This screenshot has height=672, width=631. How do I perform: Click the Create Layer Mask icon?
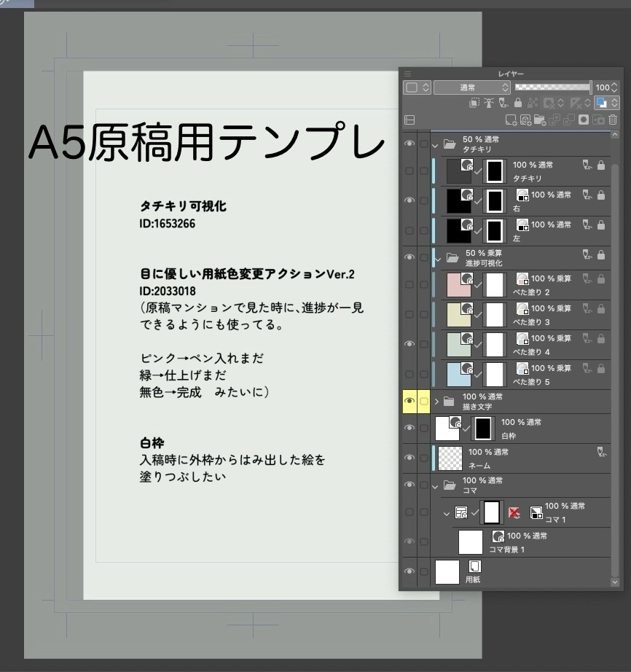(584, 120)
